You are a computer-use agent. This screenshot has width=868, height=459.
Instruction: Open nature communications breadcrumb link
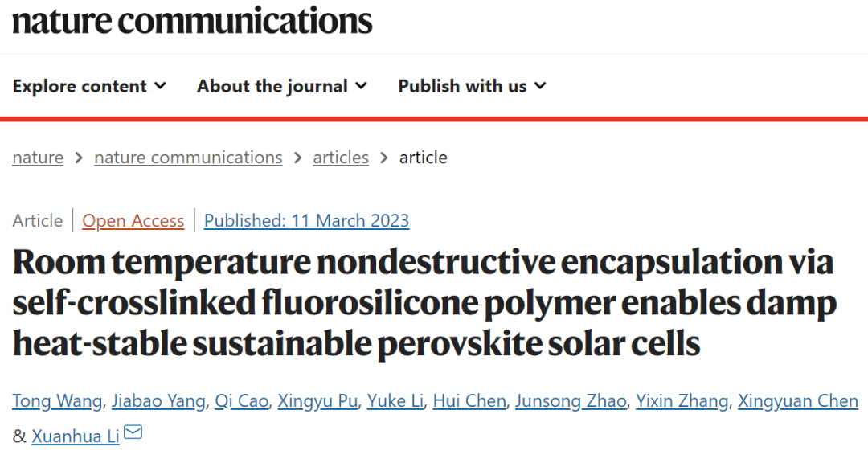click(x=188, y=158)
